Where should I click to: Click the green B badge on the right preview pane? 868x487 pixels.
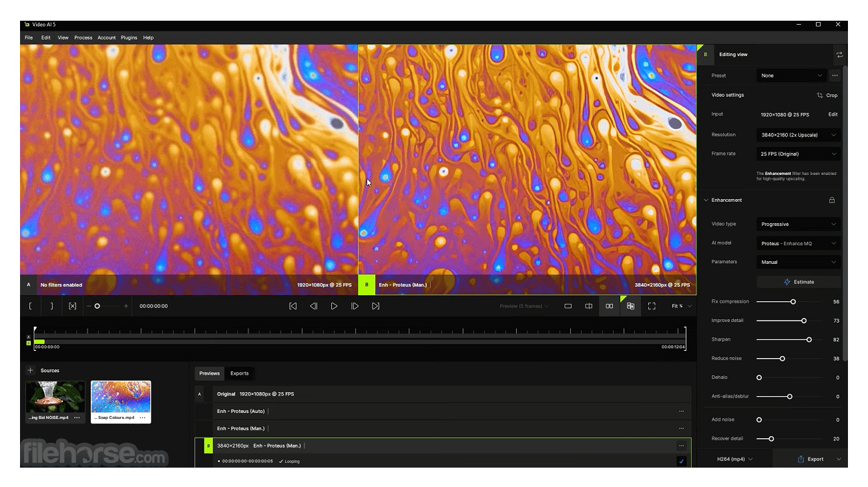pyautogui.click(x=367, y=285)
